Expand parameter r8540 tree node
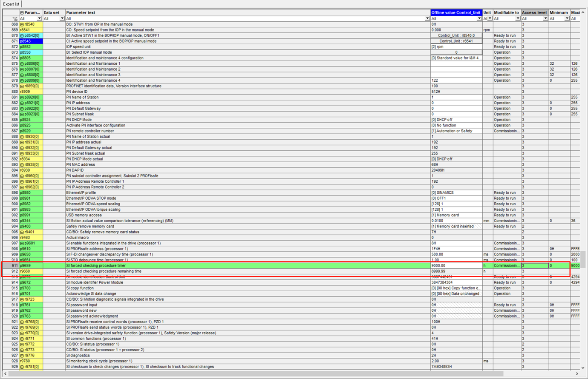This screenshot has width=588, height=379. coord(22,25)
